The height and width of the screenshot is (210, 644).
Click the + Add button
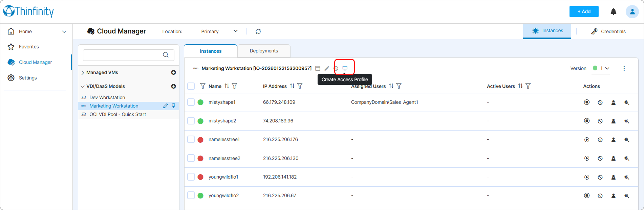click(584, 11)
